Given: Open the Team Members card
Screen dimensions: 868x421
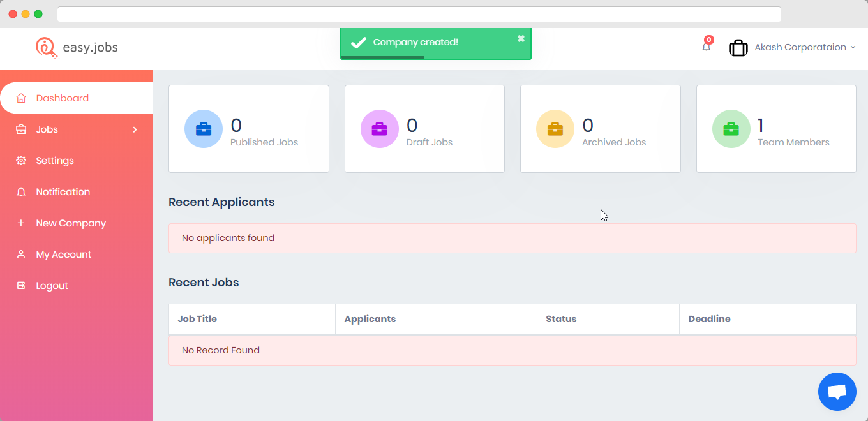Looking at the screenshot, I should click(776, 129).
